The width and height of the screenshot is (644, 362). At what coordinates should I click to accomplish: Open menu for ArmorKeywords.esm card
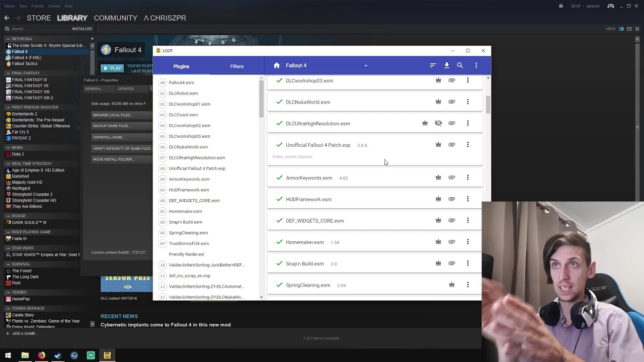(x=467, y=177)
